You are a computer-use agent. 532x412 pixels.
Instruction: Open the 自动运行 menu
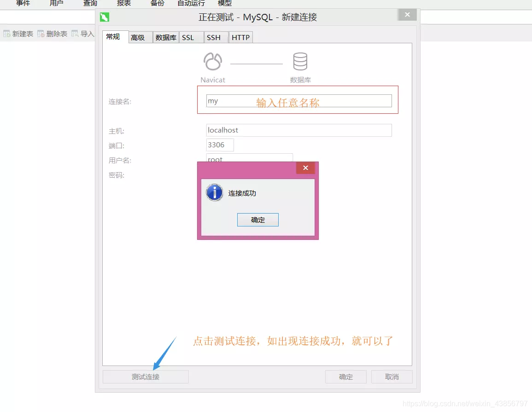[191, 3]
